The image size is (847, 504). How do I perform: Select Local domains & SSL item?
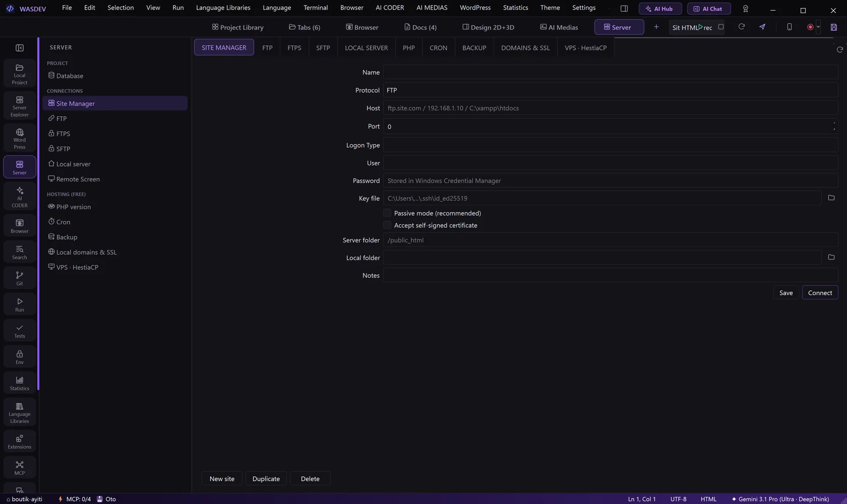[x=115, y=252]
